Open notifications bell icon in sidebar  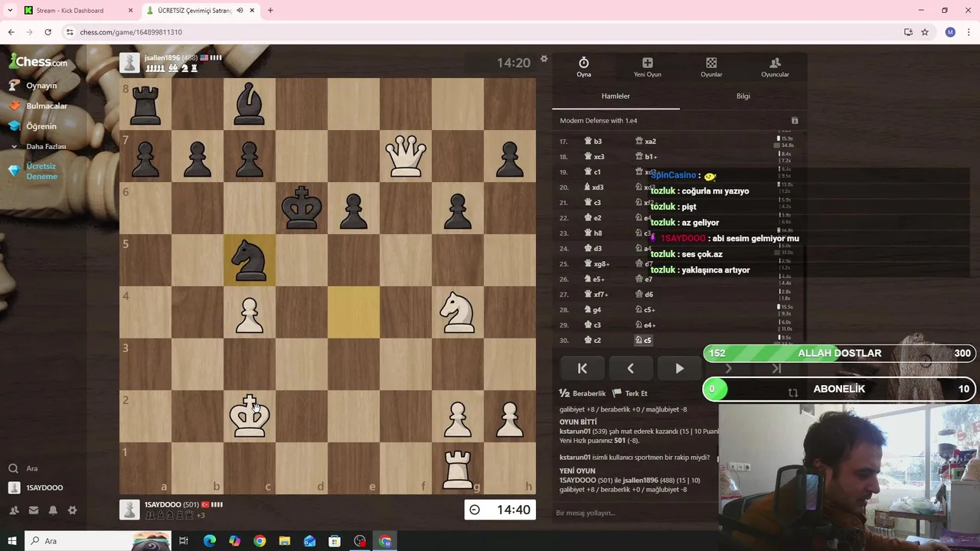point(53,510)
